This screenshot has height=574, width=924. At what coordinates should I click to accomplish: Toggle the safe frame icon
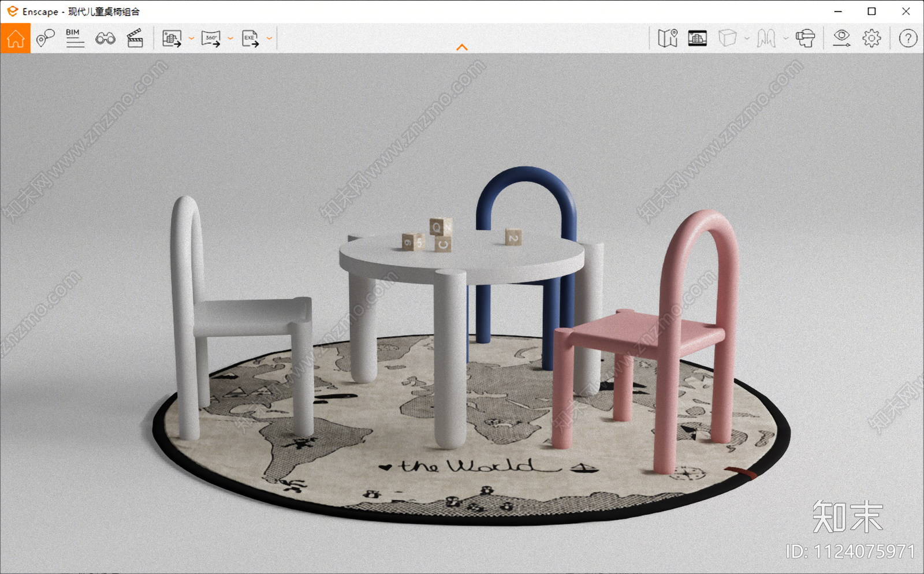point(698,39)
